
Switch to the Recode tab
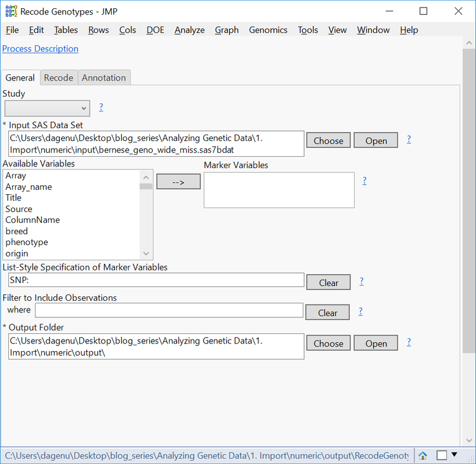[x=58, y=77]
